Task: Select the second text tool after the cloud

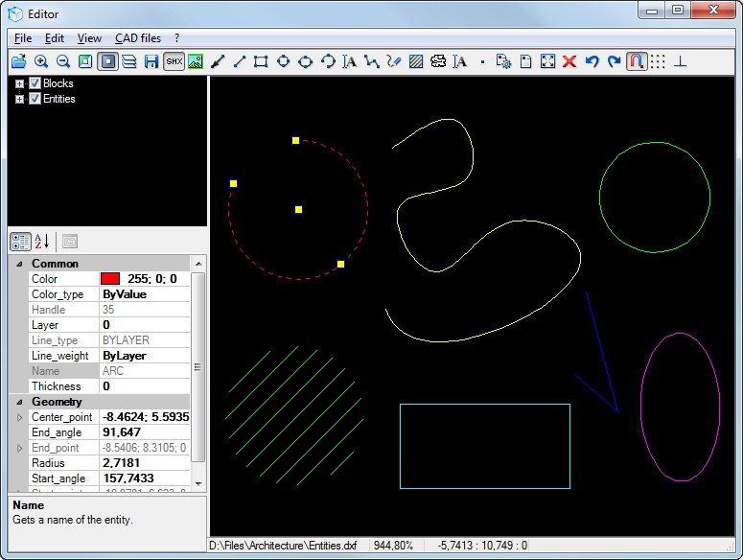Action: (x=459, y=61)
